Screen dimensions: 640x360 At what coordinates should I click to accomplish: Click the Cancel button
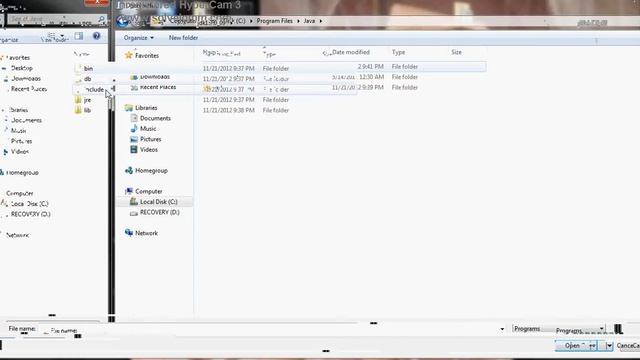click(628, 346)
